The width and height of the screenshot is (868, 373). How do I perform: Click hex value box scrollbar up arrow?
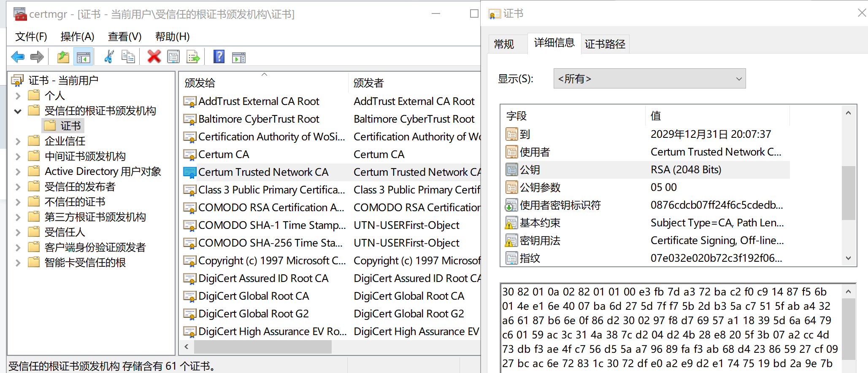[848, 291]
